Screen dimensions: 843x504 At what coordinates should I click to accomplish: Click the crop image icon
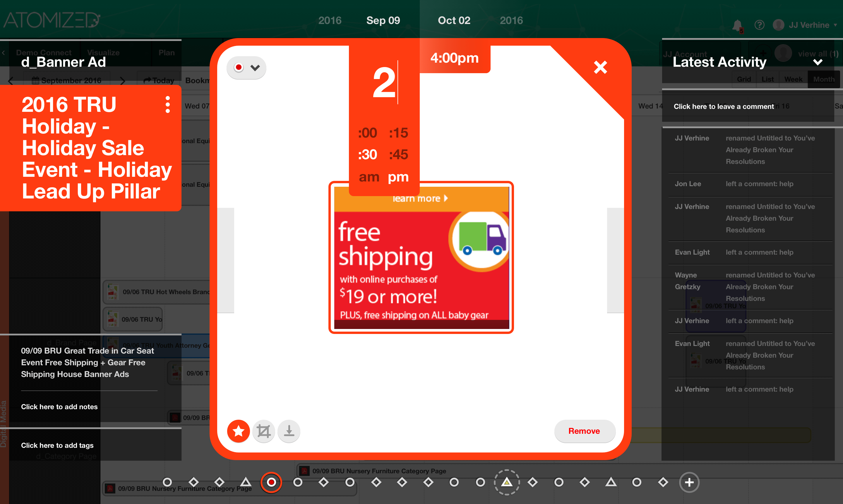(263, 431)
